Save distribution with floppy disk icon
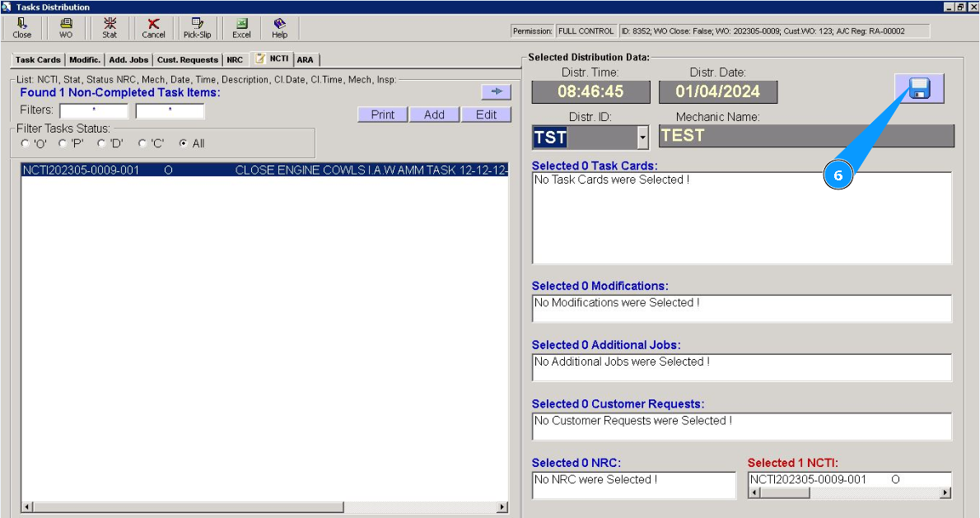 coord(919,89)
